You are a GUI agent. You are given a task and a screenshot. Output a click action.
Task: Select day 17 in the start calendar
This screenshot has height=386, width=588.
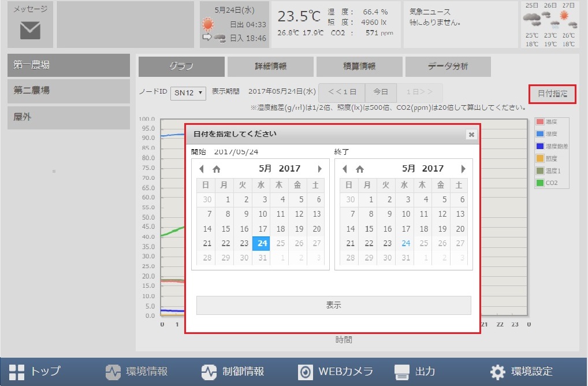[262, 228]
